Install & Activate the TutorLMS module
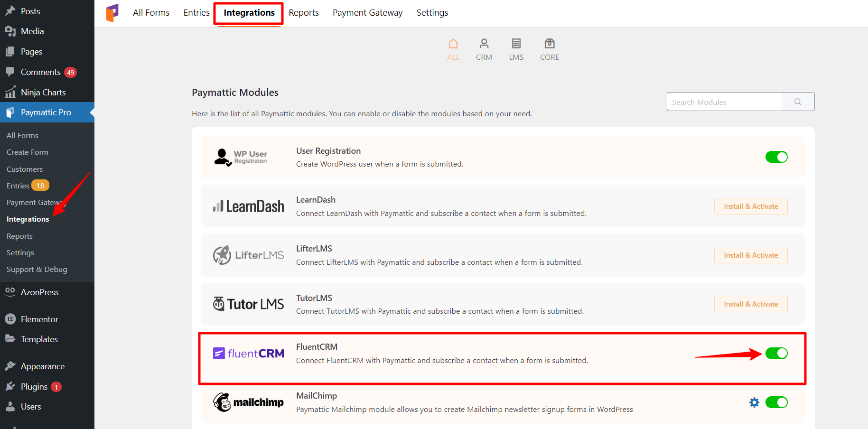This screenshot has width=868, height=429. coord(751,304)
